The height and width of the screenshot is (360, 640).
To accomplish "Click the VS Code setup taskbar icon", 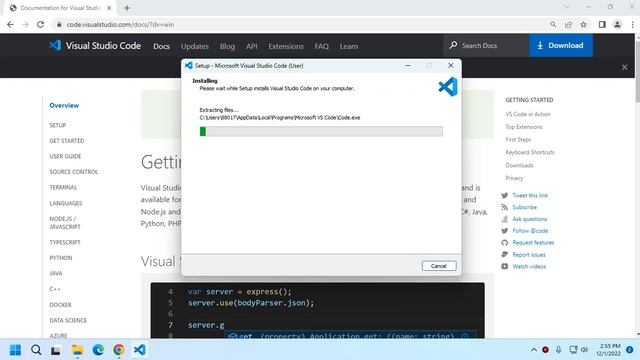I will (140, 350).
